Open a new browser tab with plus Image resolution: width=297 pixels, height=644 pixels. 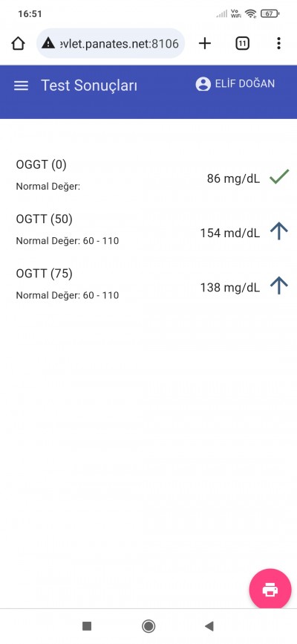click(205, 43)
